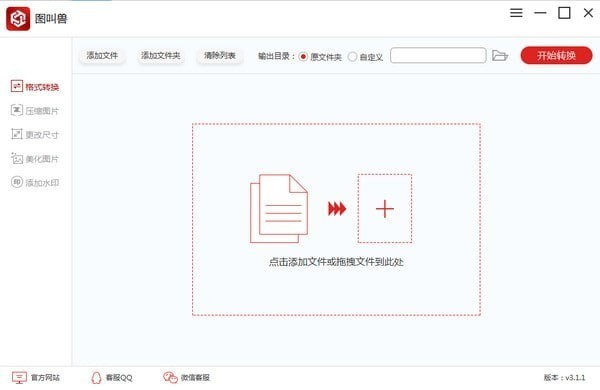Open the 客服QQ link
The image size is (600, 390).
pos(119,378)
